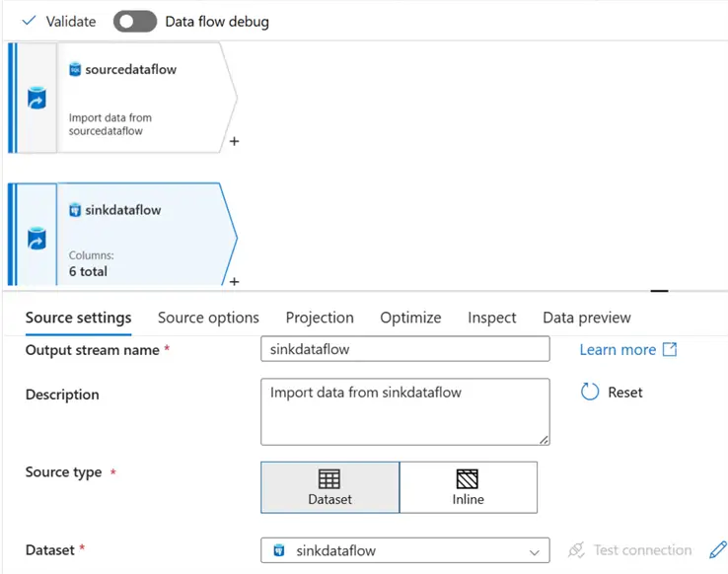Select the Dataset source type option
728x574 pixels.
tap(330, 487)
